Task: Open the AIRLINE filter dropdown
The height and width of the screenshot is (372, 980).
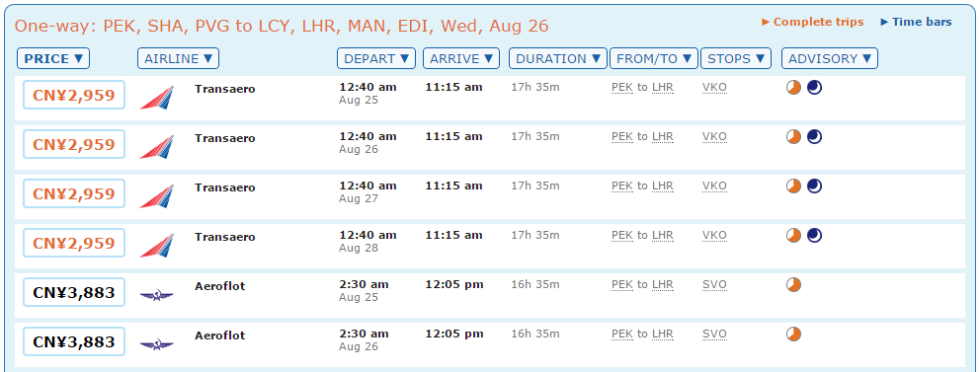Action: pyautogui.click(x=178, y=58)
